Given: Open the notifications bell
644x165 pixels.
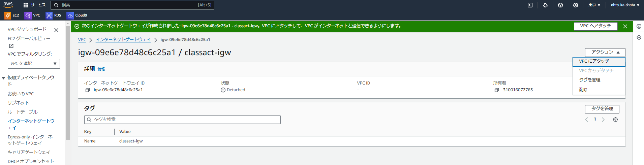Looking at the screenshot, I should 545,5.
